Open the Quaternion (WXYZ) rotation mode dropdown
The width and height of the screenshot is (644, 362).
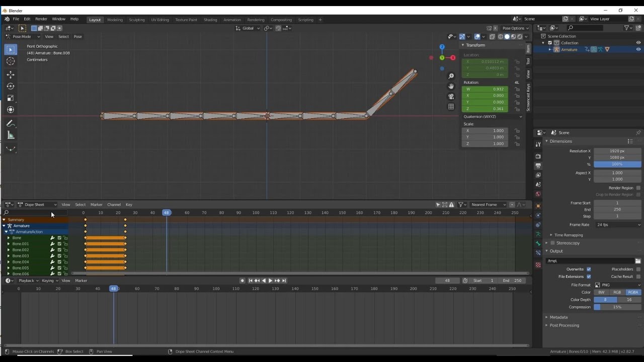point(492,117)
